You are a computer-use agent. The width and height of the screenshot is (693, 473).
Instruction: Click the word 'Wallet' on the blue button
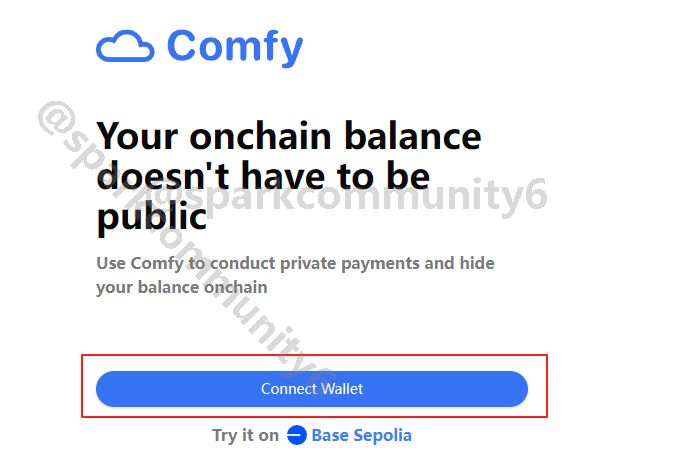343,389
